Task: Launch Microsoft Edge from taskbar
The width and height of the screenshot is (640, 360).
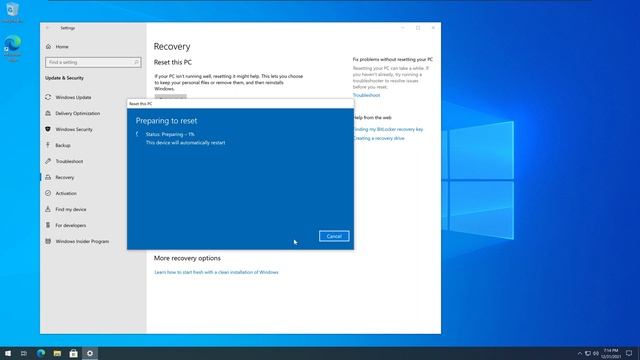Action: [41, 353]
